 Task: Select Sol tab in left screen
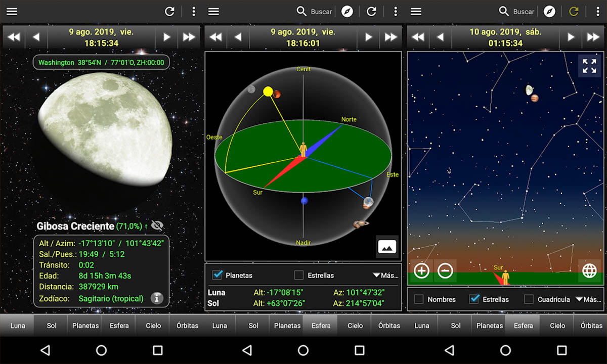tap(52, 326)
